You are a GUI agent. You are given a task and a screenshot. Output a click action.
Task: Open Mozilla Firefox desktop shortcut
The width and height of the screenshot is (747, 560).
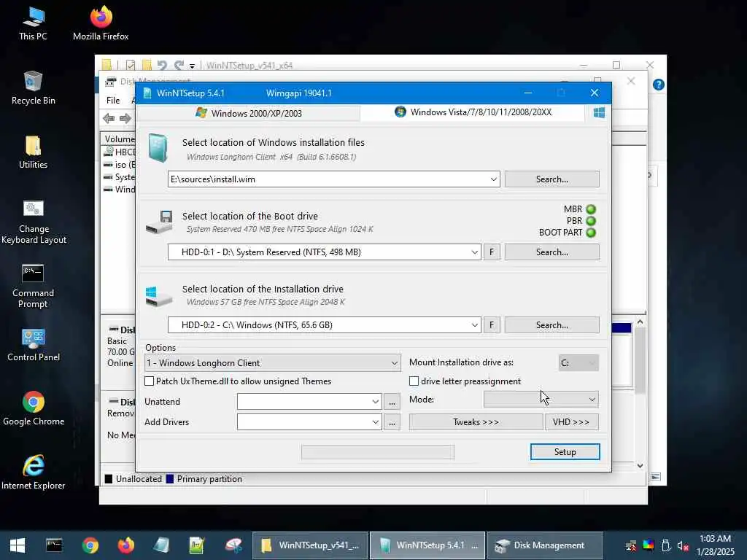[101, 24]
